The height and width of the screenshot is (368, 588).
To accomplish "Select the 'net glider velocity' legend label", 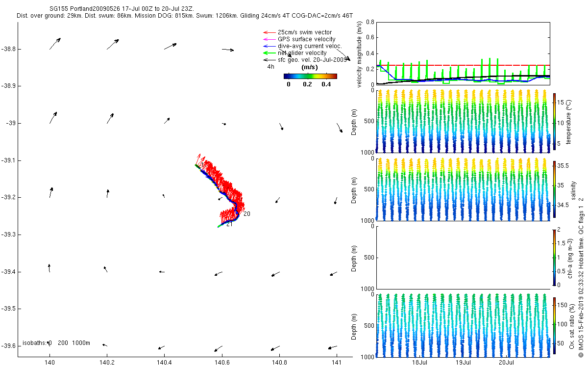I will tap(302, 53).
